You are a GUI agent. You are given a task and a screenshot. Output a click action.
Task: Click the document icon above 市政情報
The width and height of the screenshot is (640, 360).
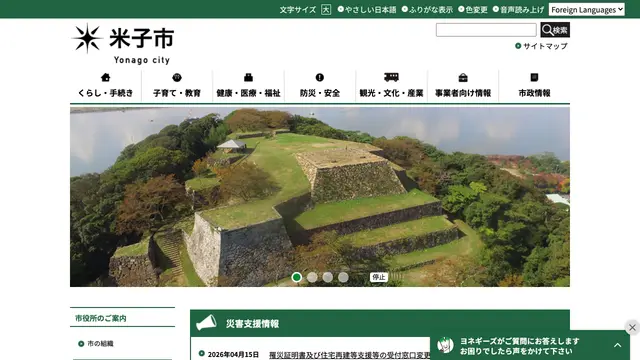[x=534, y=77]
